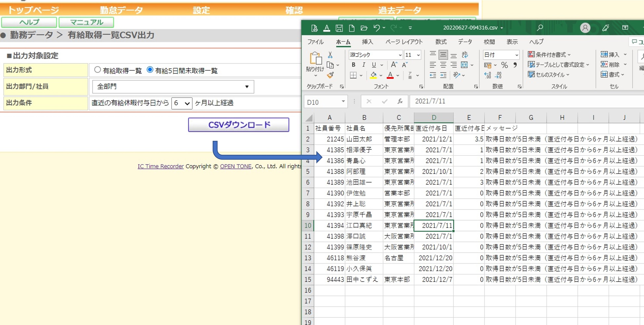Open the 勤怠データ menu item
The height and width of the screenshot is (325, 644).
point(121,10)
